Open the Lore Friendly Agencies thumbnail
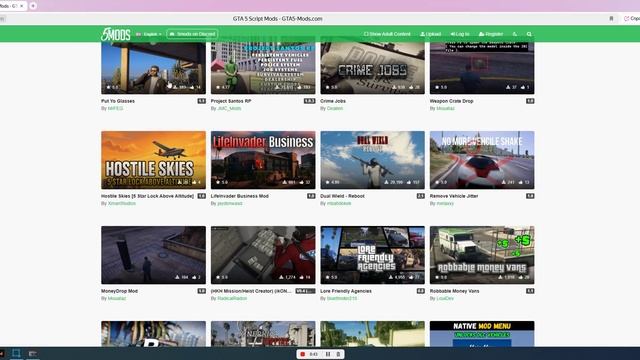 pyautogui.click(x=372, y=255)
